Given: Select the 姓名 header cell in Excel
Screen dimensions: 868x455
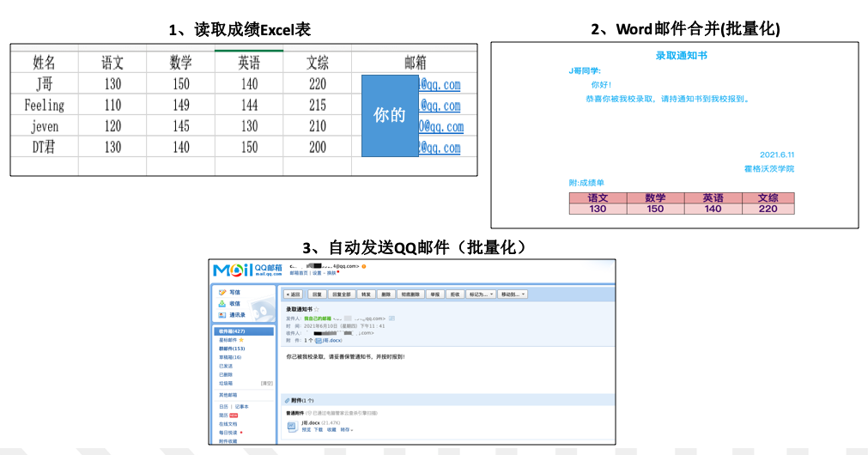Looking at the screenshot, I should [x=45, y=63].
